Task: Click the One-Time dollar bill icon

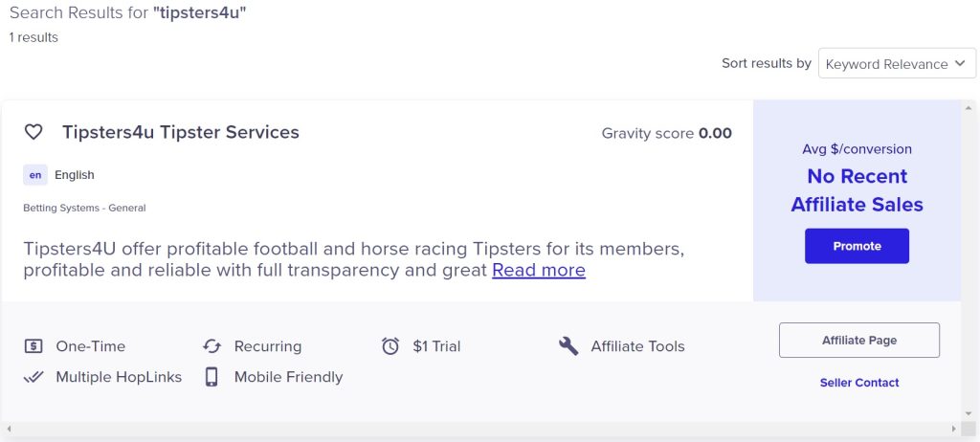Action: [x=33, y=345]
